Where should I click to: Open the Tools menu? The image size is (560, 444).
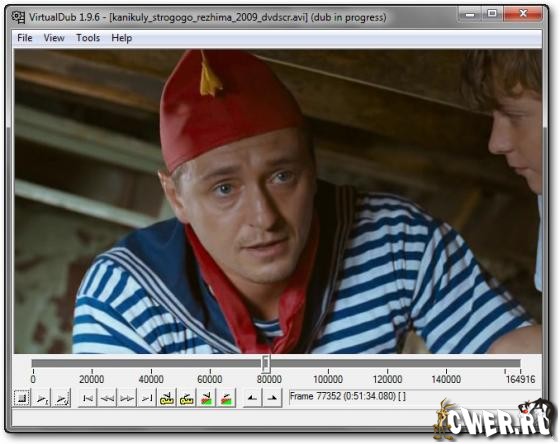[88, 38]
